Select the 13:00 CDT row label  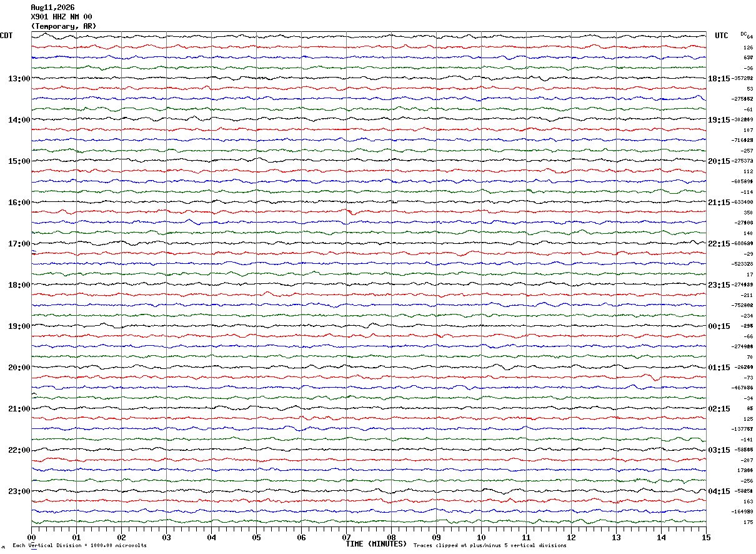pos(19,79)
